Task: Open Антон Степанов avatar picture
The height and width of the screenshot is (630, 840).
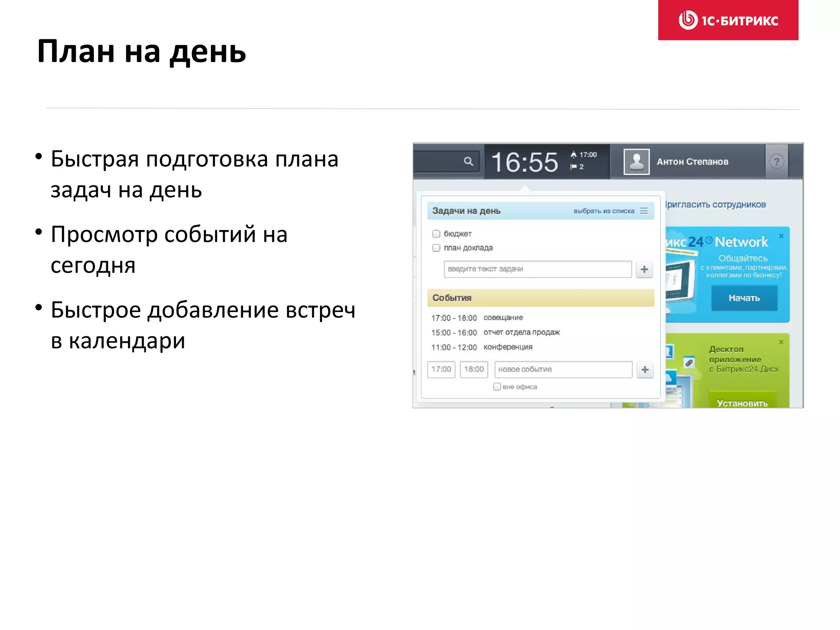Action: [636, 162]
